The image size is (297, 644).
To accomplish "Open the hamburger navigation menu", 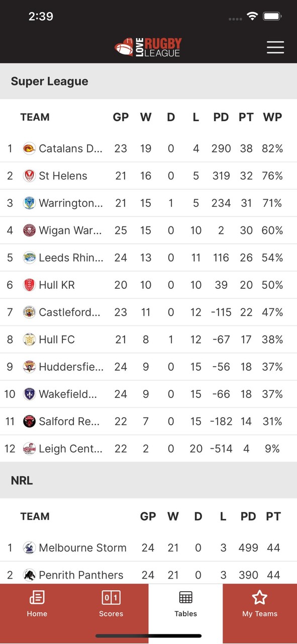I will click(275, 47).
